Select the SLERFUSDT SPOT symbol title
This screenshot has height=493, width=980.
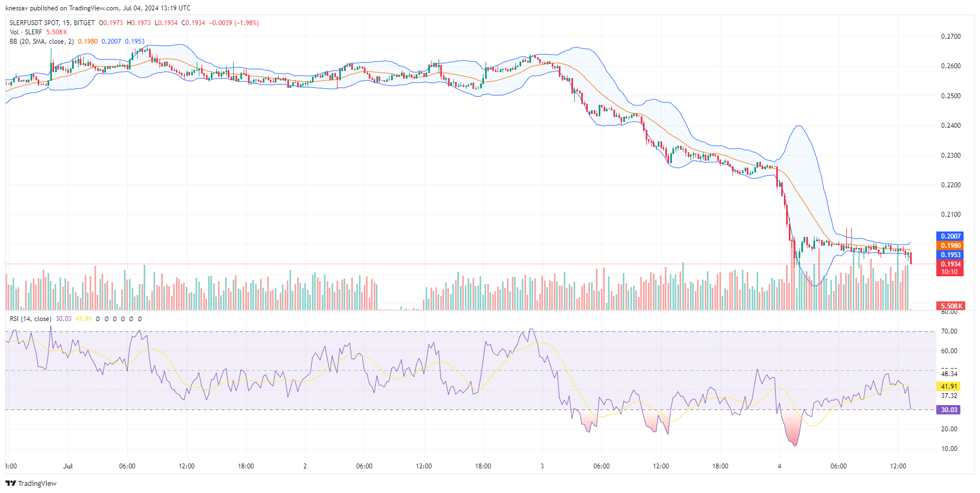(52, 23)
